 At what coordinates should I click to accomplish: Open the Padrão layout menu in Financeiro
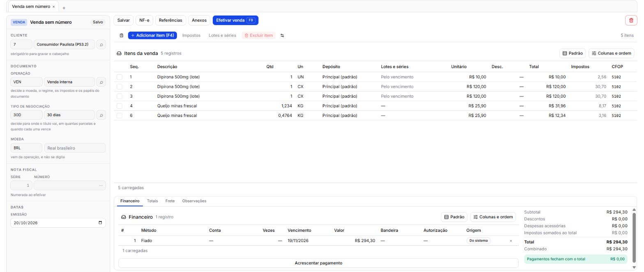[454, 217]
